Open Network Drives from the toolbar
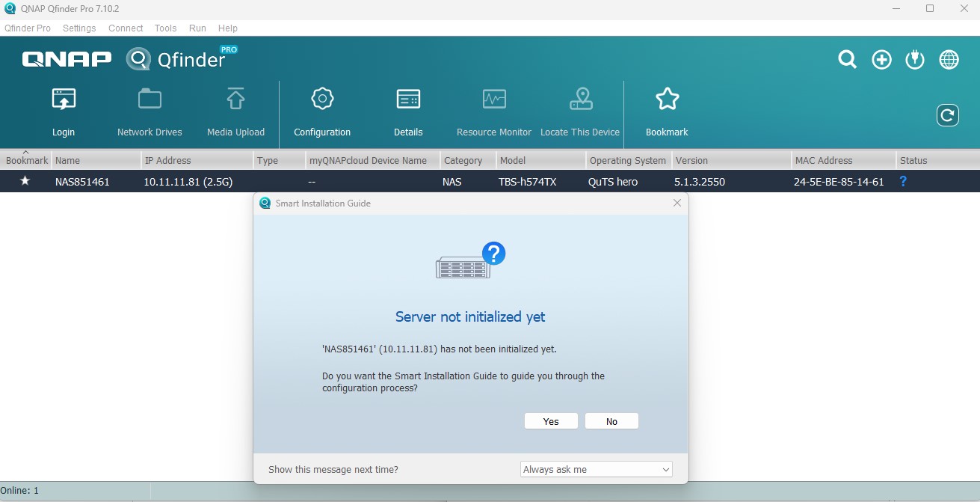Viewport: 980px width, 502px height. 150,99
